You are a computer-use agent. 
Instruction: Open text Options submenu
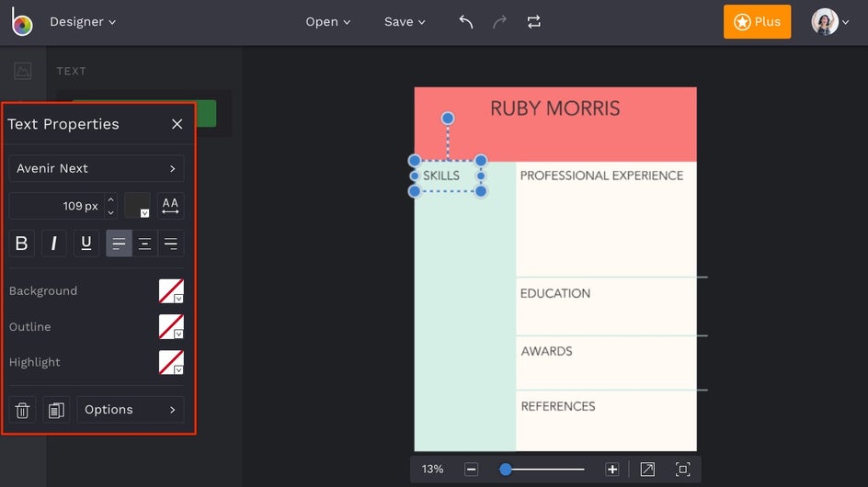[130, 410]
